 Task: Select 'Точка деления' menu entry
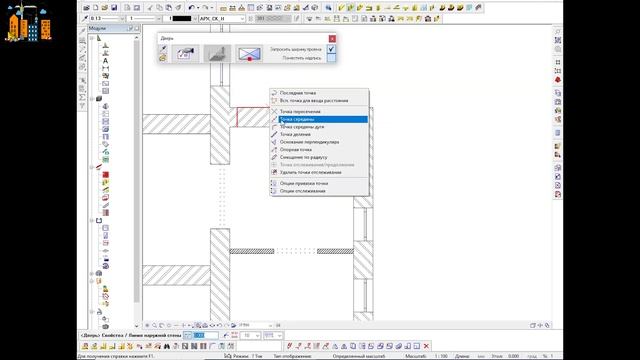(x=319, y=134)
